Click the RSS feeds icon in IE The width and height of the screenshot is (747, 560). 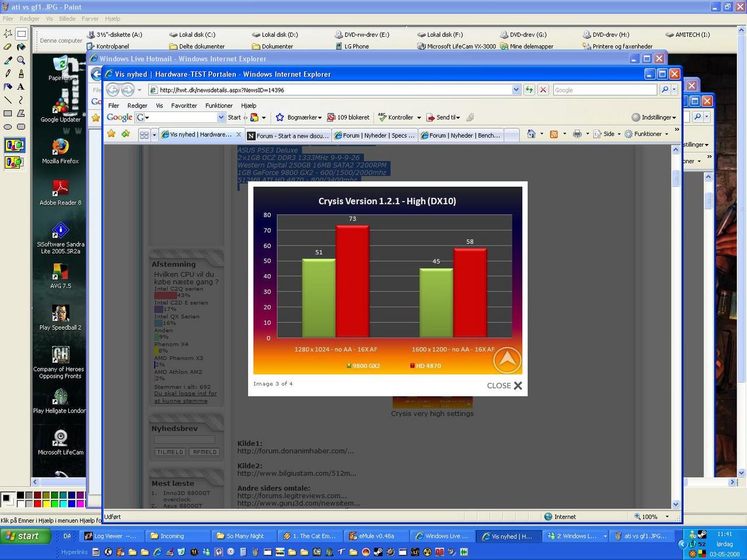[553, 134]
